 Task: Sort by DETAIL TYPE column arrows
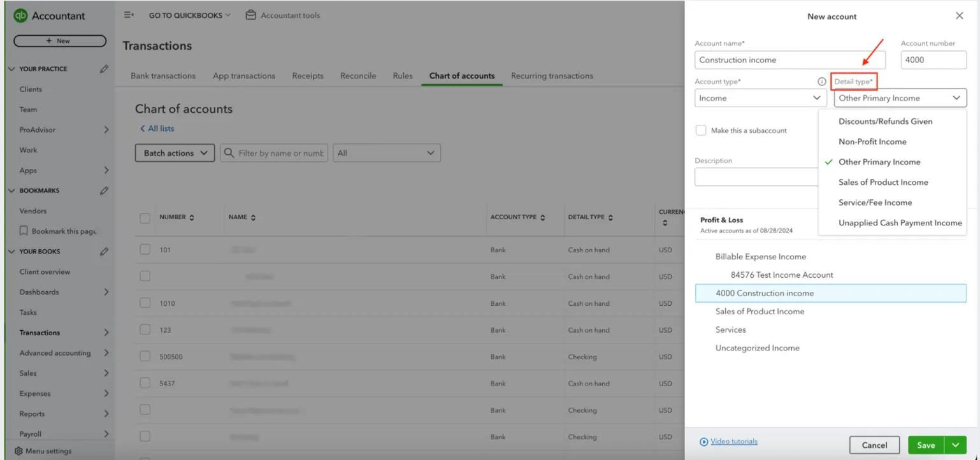click(x=610, y=218)
